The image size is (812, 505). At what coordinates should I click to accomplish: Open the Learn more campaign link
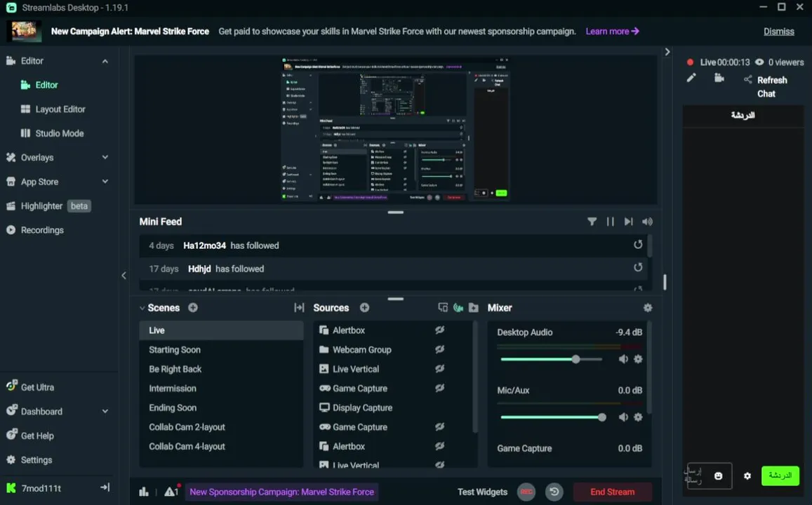pyautogui.click(x=612, y=31)
